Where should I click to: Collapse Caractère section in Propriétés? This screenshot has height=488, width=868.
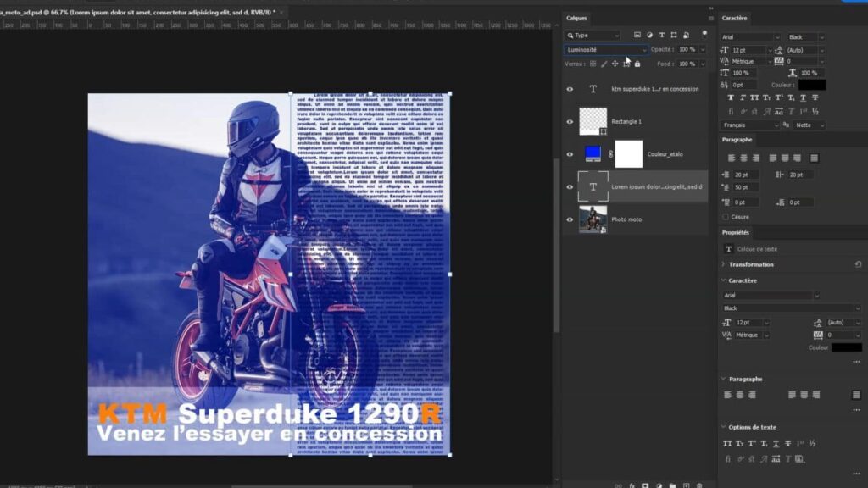click(723, 280)
